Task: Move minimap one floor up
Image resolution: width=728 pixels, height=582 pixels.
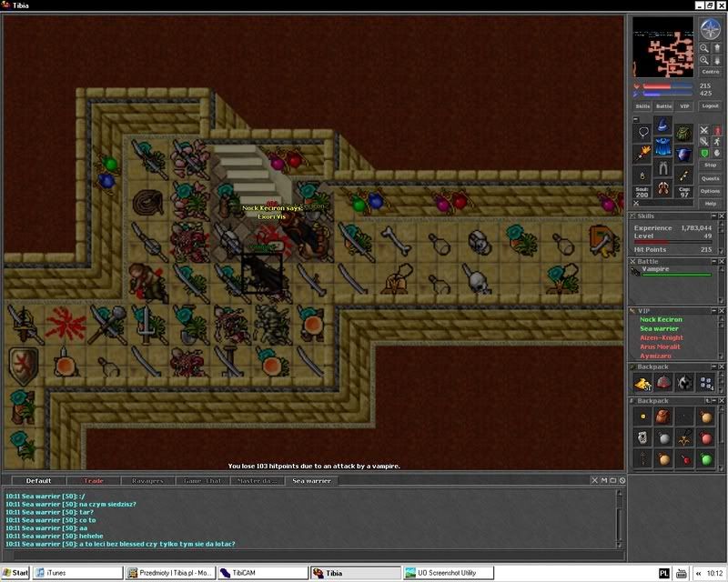Action: pyautogui.click(x=716, y=48)
